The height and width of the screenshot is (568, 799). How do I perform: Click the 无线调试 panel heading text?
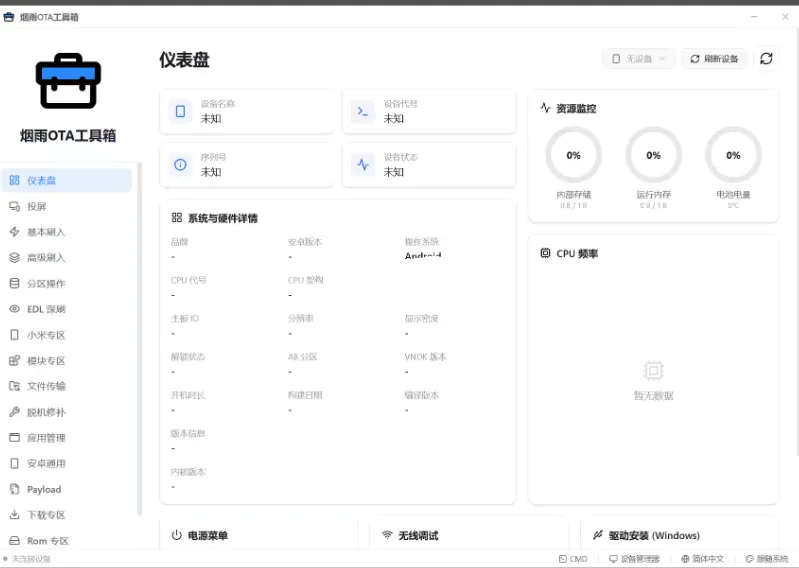(x=418, y=535)
